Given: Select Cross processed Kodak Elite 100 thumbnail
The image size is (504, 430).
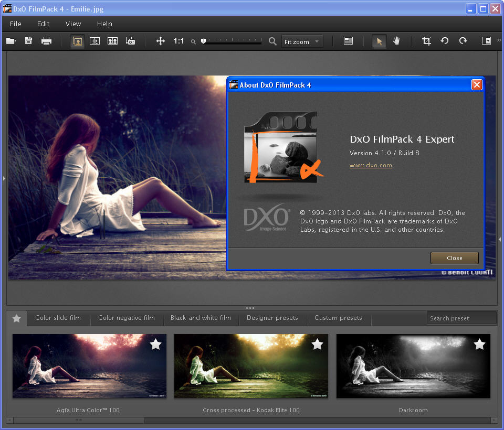Looking at the screenshot, I should [251, 366].
